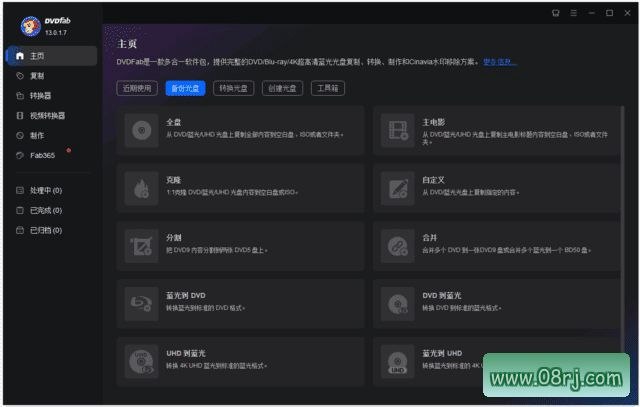The height and width of the screenshot is (407, 640).
Task: Open the 制作 creator module in sidebar
Action: tap(51, 135)
